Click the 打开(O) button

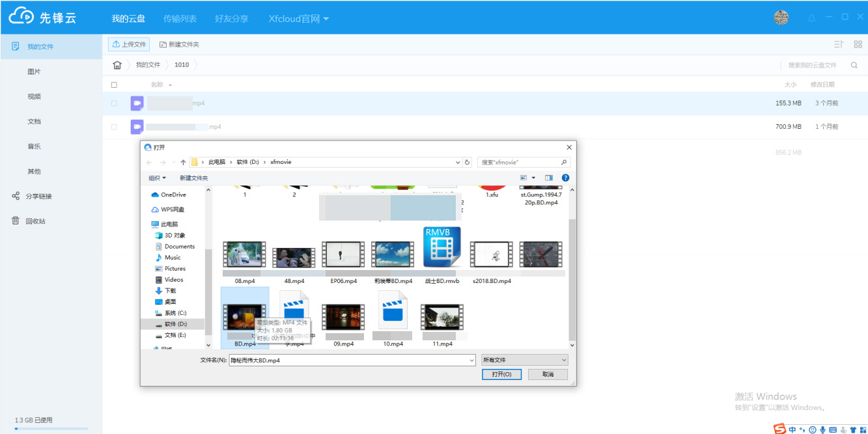pos(501,374)
